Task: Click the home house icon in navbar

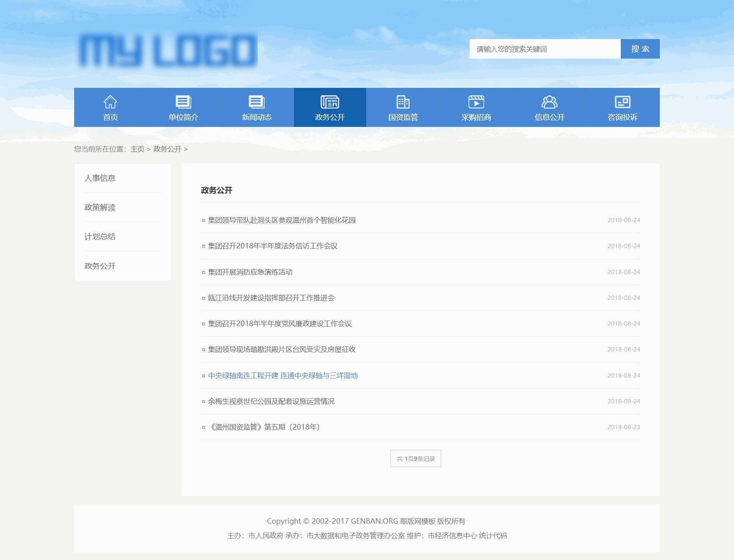Action: click(x=110, y=102)
